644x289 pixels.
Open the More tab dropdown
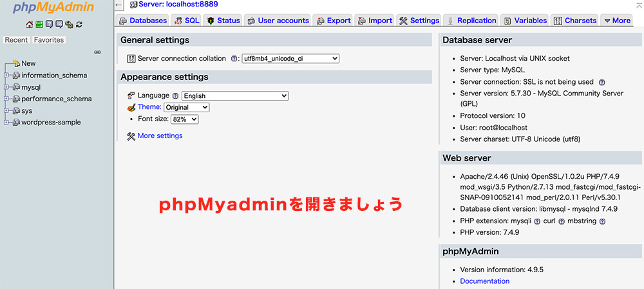point(617,20)
